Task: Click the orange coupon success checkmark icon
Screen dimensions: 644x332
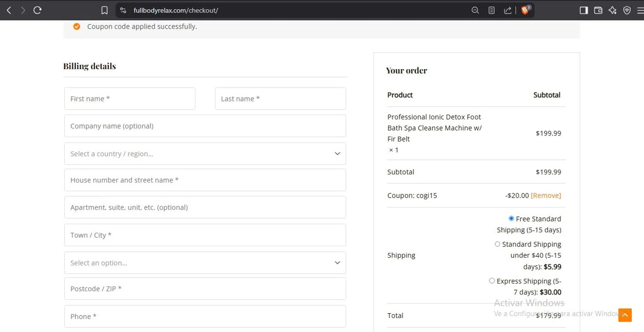Action: pyautogui.click(x=76, y=27)
